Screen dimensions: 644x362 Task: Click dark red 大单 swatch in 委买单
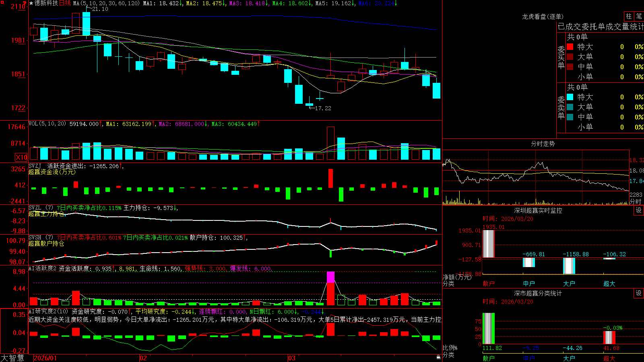pos(570,57)
